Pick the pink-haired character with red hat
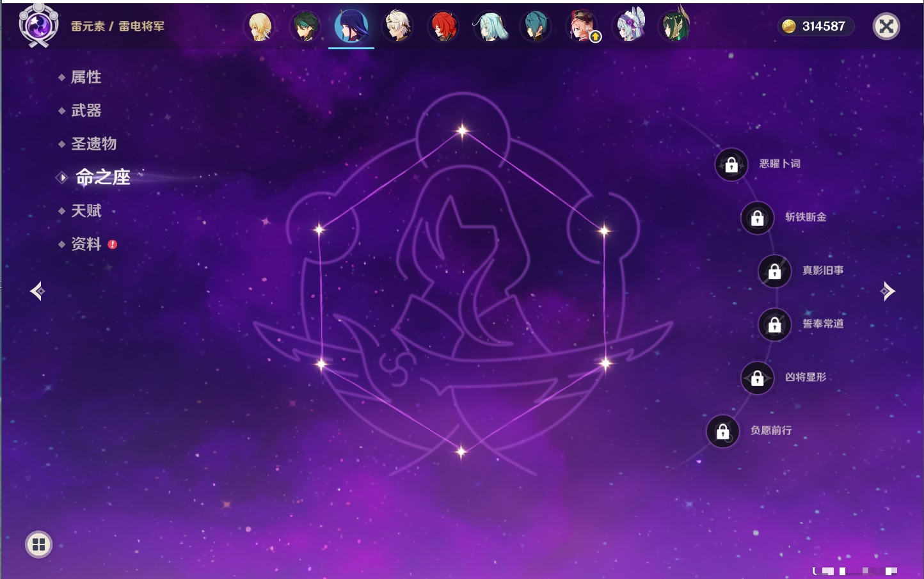Screen dimensions: 924x579 tap(582, 27)
